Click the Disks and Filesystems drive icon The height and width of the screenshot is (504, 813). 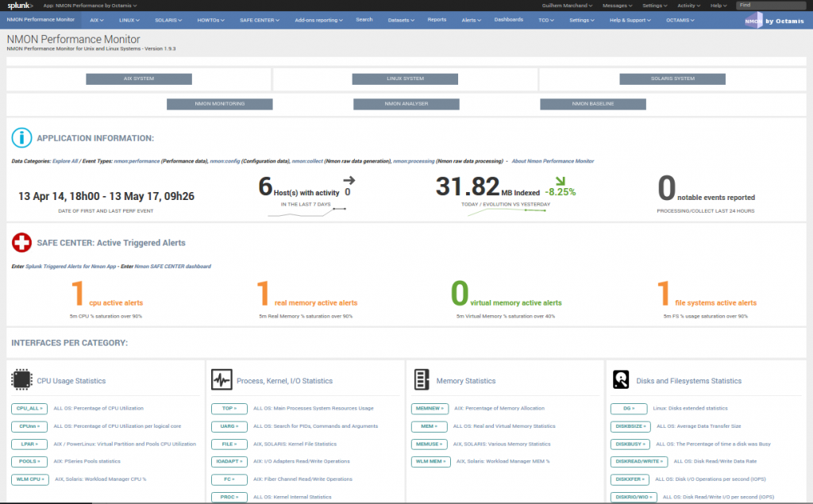621,380
